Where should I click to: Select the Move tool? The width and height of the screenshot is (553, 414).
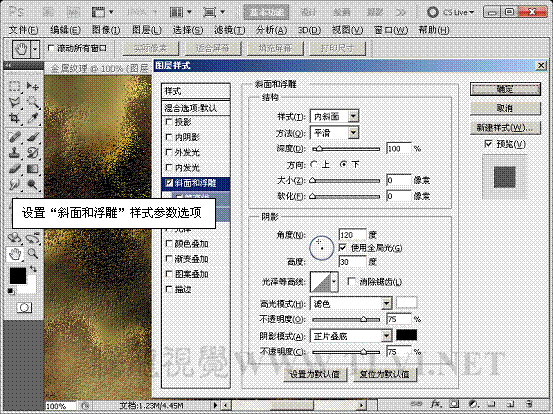pyautogui.click(x=33, y=86)
